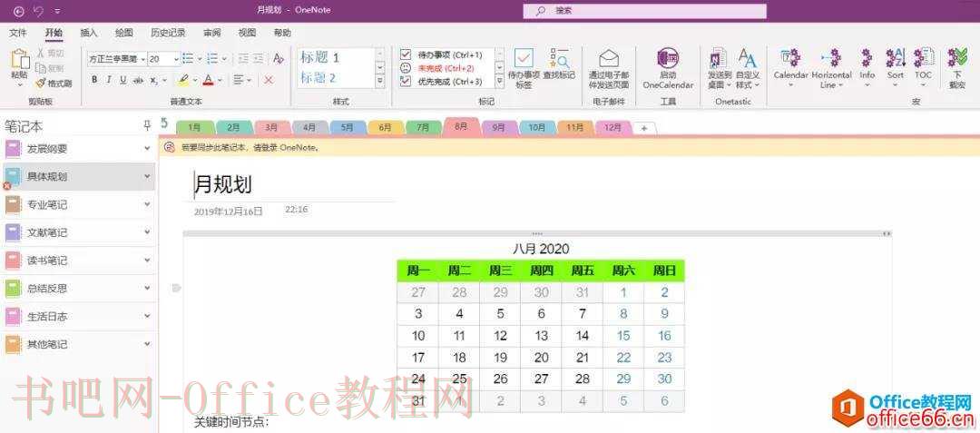This screenshot has height=433, width=980.
Task: Click the Cut scissors icon
Action: click(41, 54)
